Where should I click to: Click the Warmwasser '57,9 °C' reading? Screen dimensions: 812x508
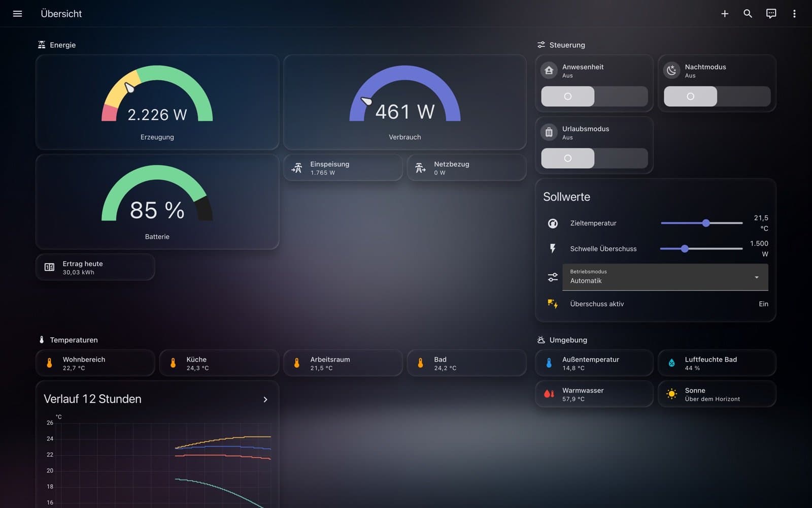coord(573,399)
